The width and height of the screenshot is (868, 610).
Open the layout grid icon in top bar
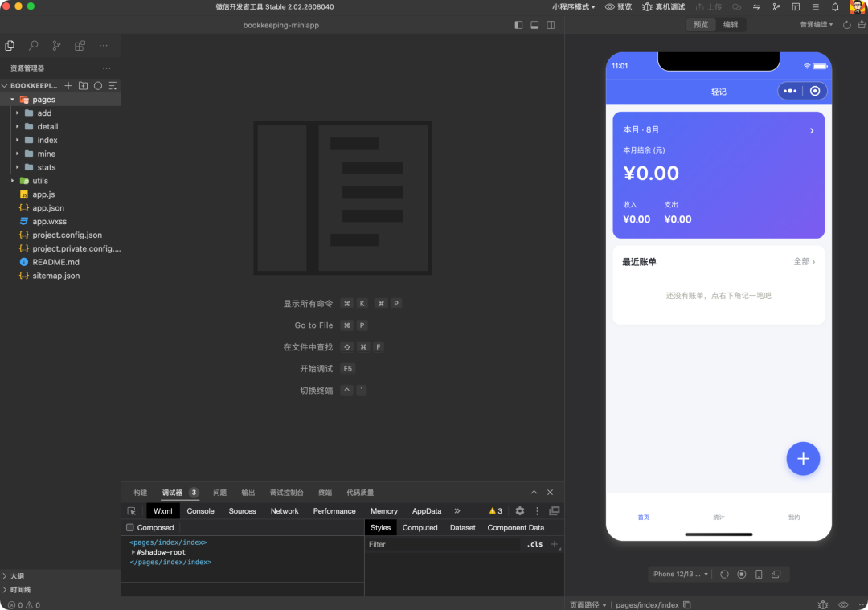[x=796, y=7]
